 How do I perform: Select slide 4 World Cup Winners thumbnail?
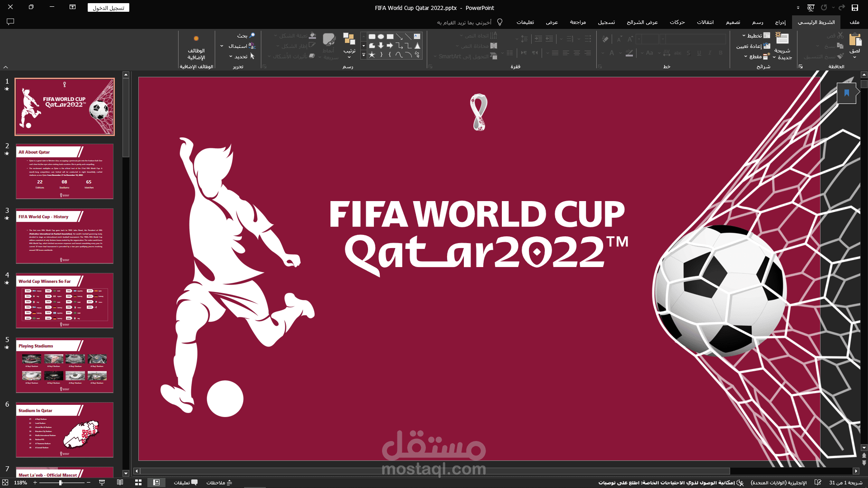point(65,300)
